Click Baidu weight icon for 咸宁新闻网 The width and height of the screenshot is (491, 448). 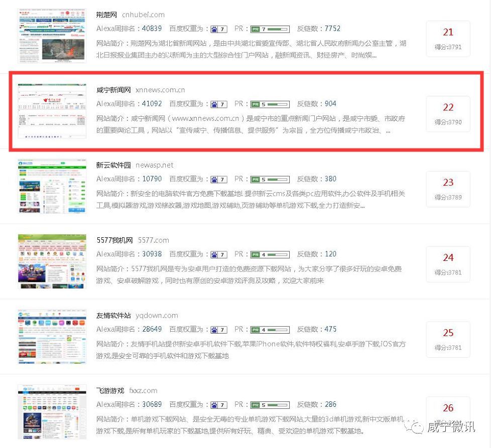pos(219,104)
